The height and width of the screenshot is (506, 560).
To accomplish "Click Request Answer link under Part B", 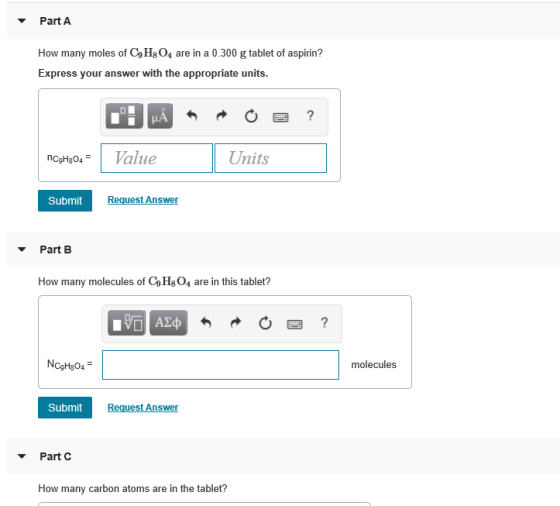I will (143, 407).
